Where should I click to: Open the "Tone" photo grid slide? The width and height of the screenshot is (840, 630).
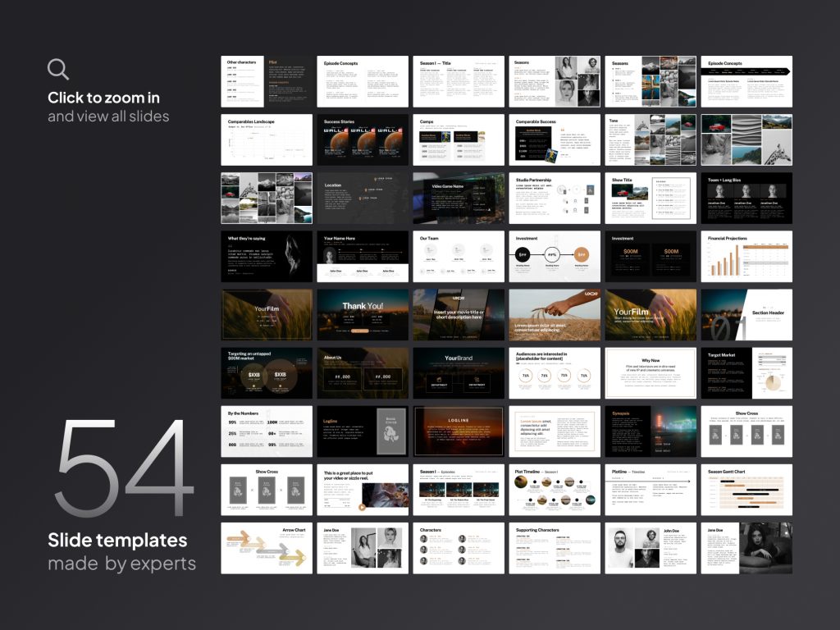click(x=651, y=139)
